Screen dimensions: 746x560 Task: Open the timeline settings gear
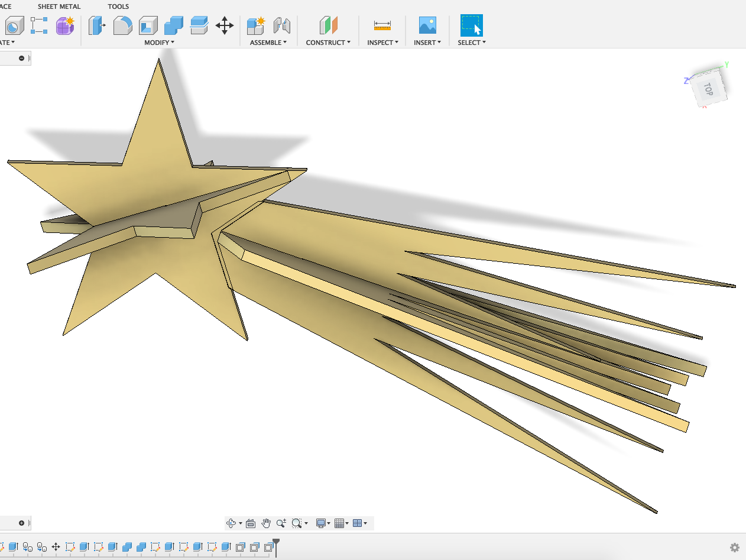pyautogui.click(x=735, y=548)
